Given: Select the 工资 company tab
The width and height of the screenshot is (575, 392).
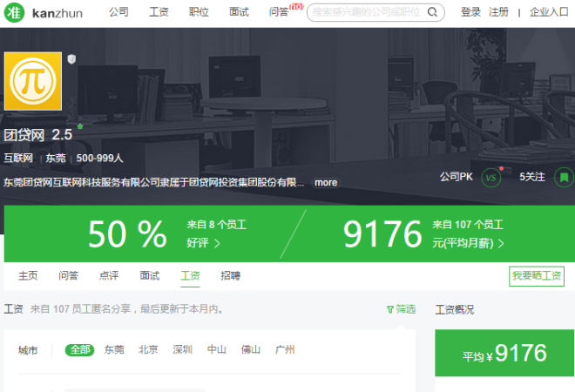Looking at the screenshot, I should click(190, 275).
